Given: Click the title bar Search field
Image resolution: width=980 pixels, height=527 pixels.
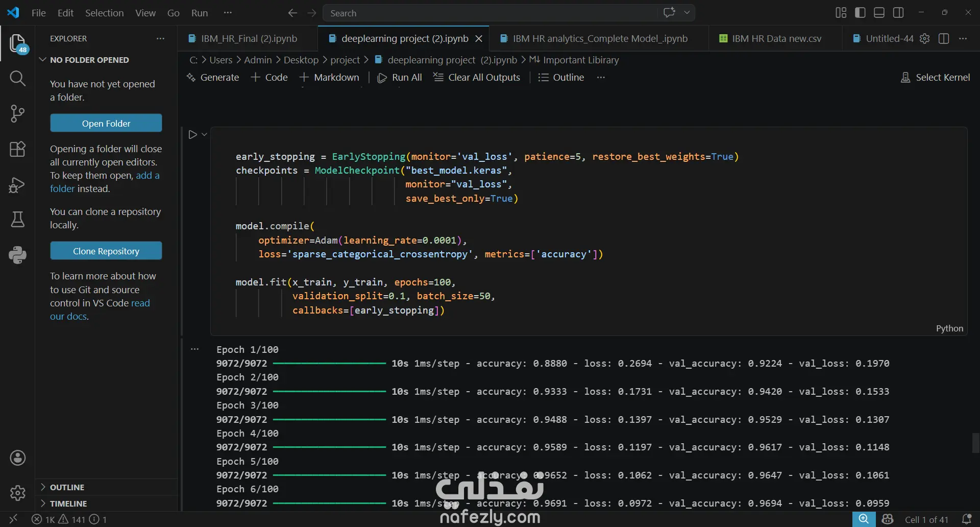Looking at the screenshot, I should 491,13.
